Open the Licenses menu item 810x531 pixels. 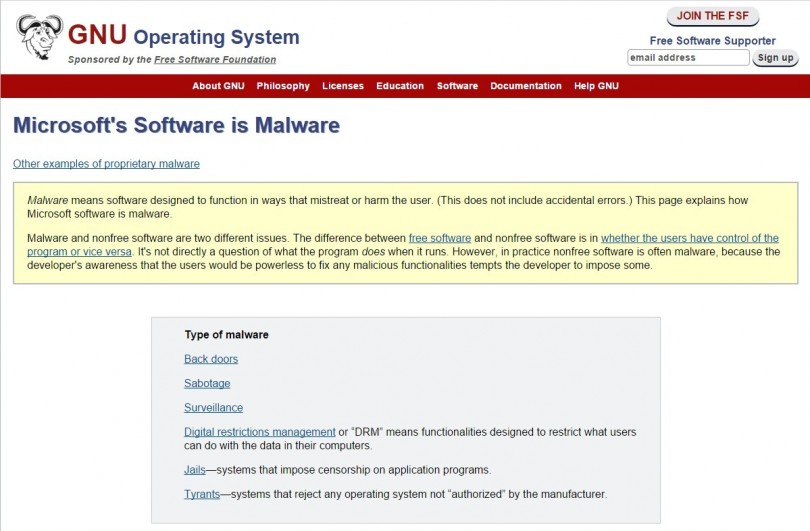[343, 86]
